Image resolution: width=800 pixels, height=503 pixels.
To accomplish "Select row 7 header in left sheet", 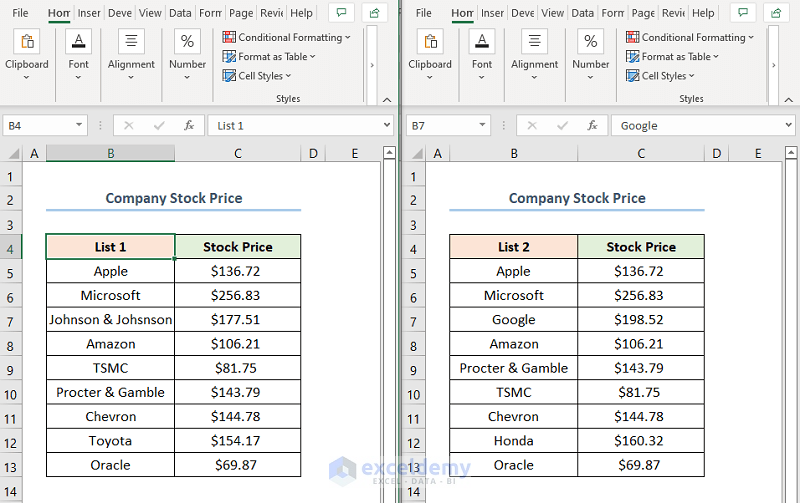I will click(11, 322).
